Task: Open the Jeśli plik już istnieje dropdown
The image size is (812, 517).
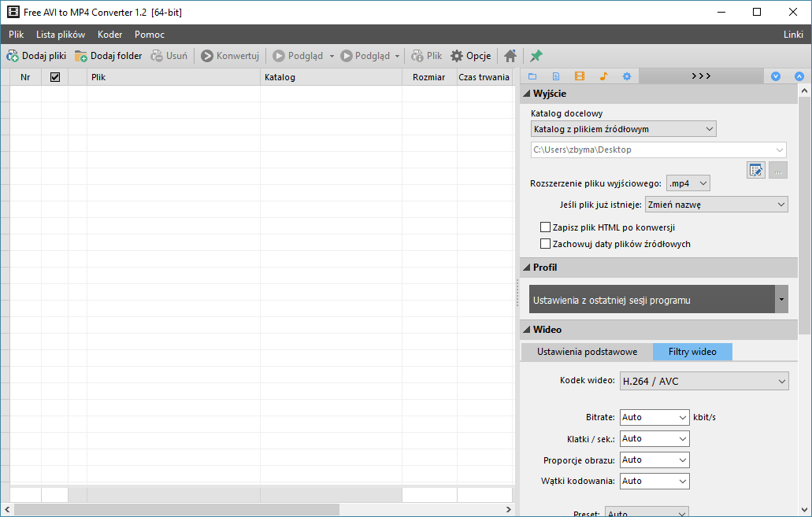Action: tap(717, 205)
